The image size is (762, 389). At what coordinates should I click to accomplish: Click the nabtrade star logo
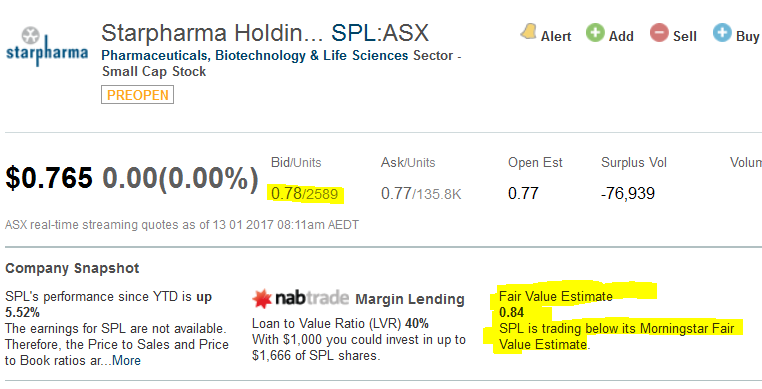(262, 299)
